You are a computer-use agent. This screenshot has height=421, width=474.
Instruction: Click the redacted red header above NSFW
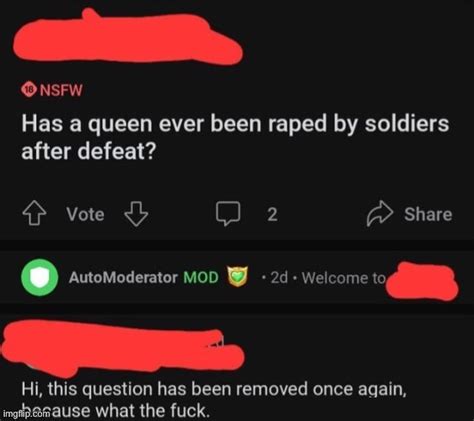click(x=128, y=38)
